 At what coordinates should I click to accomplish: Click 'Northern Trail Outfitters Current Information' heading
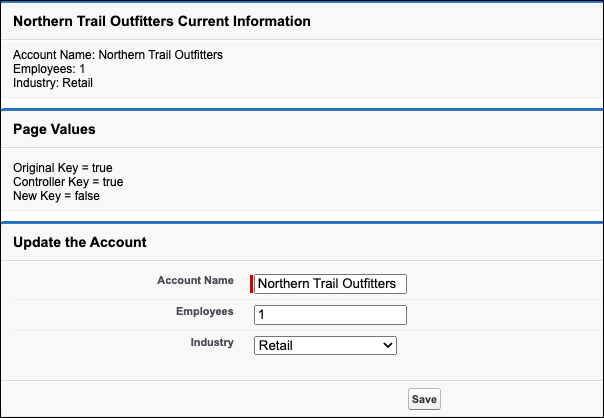click(x=162, y=21)
